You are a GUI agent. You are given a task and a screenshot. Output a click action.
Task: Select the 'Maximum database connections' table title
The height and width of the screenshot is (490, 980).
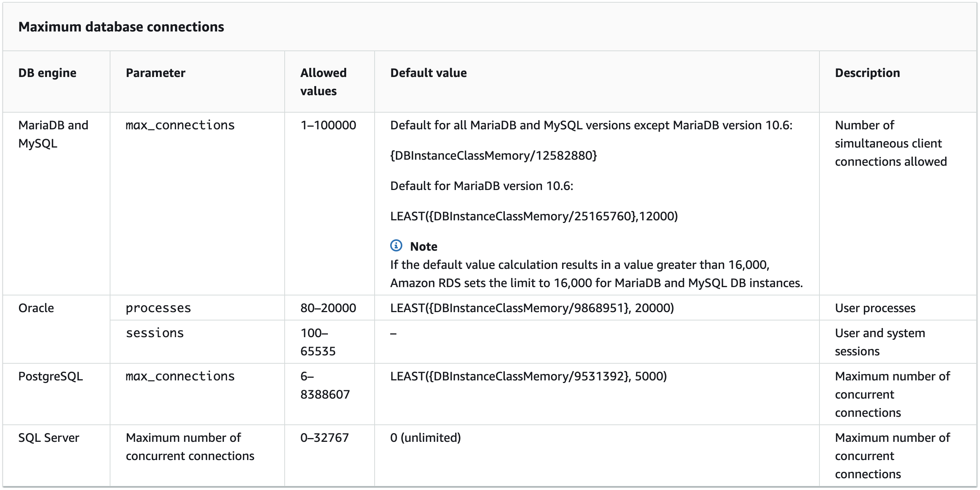121,27
